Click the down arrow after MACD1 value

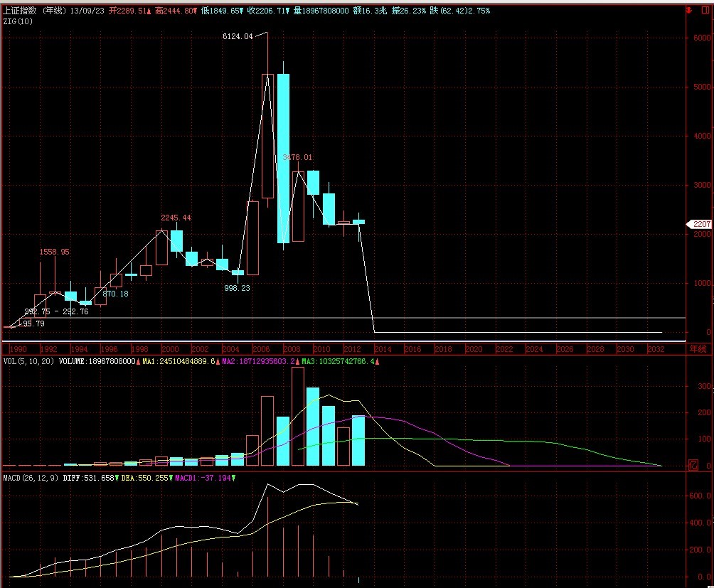click(233, 478)
